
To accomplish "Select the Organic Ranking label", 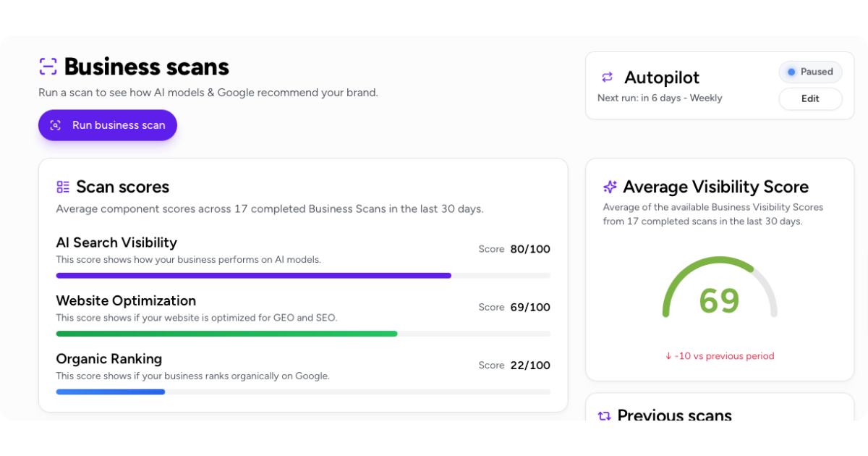I will pos(109,358).
